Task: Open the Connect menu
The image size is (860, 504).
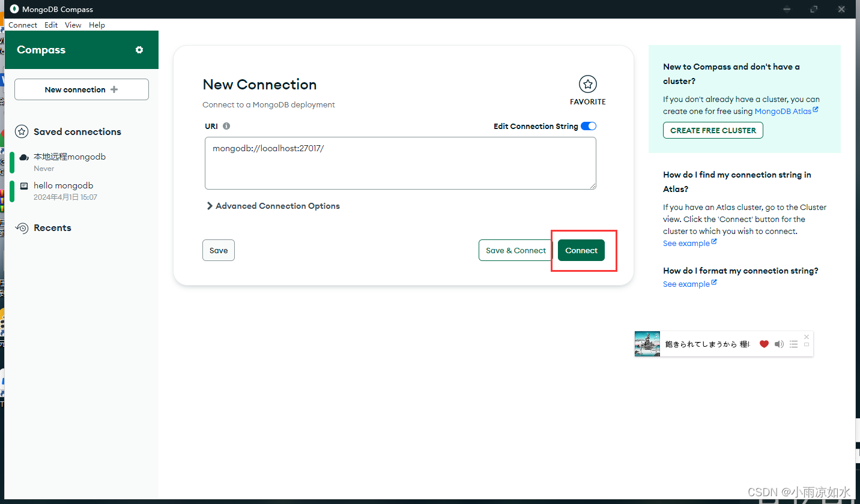Action: click(23, 25)
